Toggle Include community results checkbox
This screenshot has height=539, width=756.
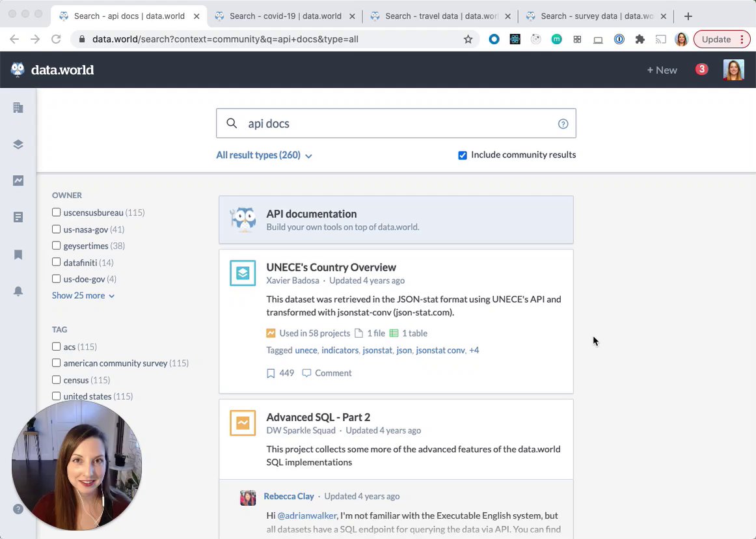click(463, 155)
